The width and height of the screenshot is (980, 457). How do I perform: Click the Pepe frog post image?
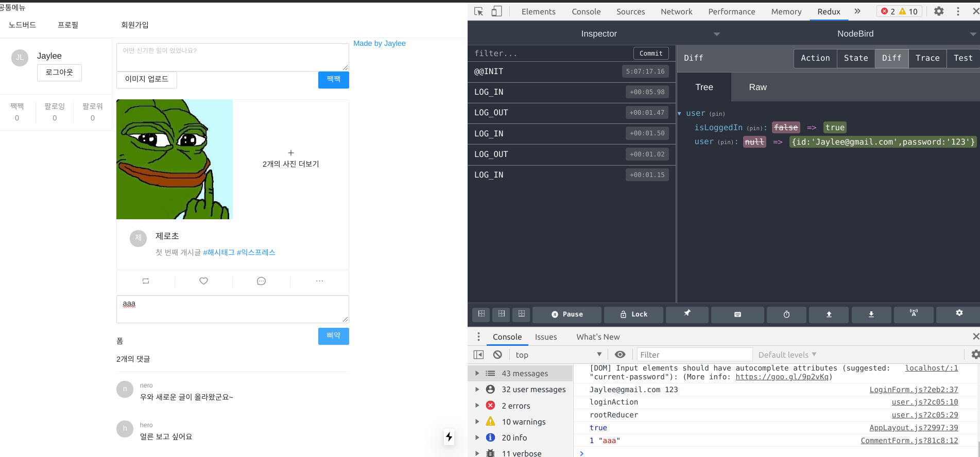click(x=175, y=159)
